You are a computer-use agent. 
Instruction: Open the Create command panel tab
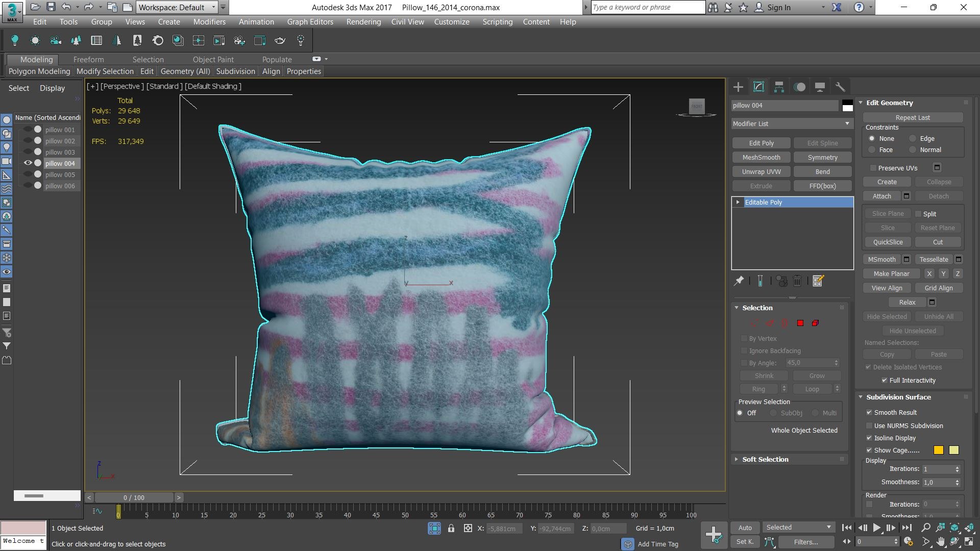click(x=738, y=87)
